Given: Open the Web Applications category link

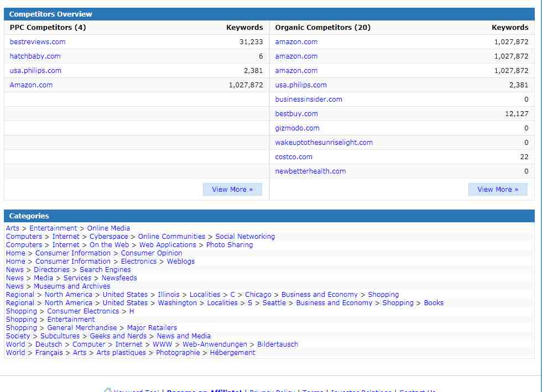Looking at the screenshot, I should [168, 245].
